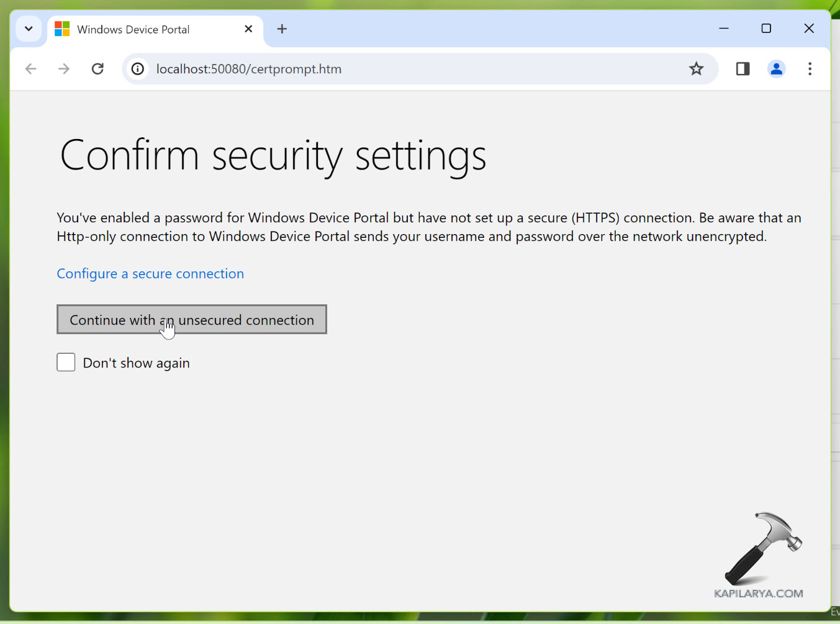This screenshot has height=624, width=840.
Task: Click the localhost:50080 address bar
Action: pos(373,69)
